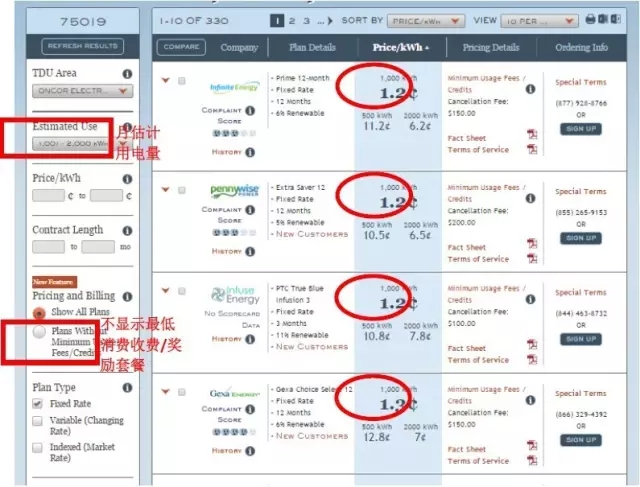Enable the Variable (Changing Rate) checkbox
The width and height of the screenshot is (640, 487).
pos(38,423)
